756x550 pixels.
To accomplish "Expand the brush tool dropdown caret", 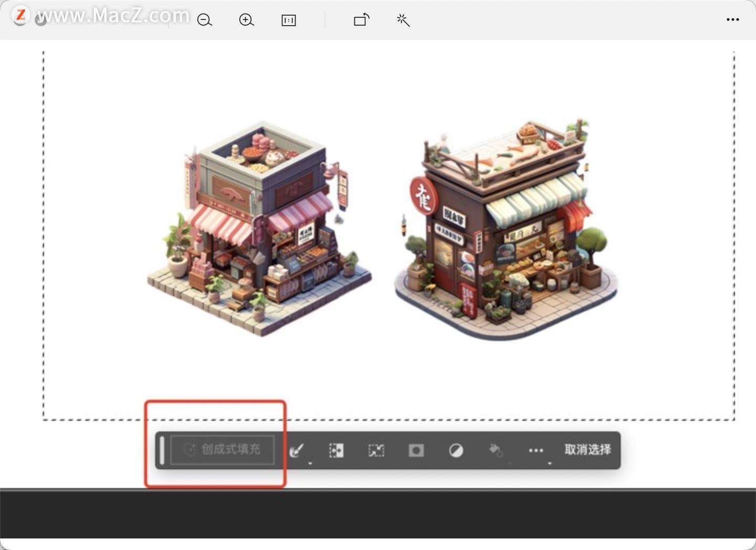I will [x=310, y=463].
